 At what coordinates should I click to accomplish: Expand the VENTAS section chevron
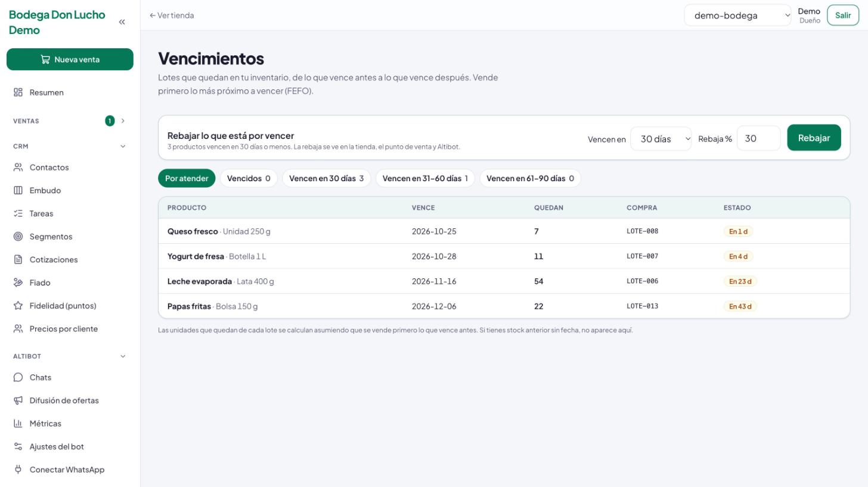(x=123, y=121)
